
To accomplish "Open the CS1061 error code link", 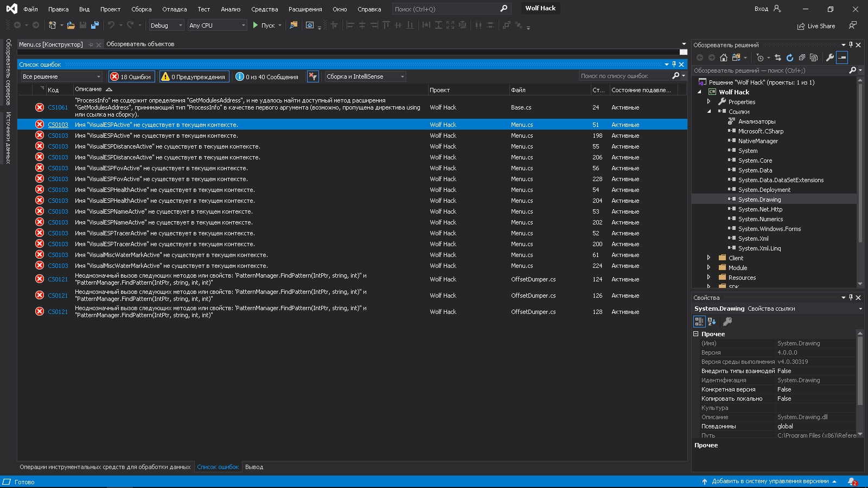I will coord(58,107).
